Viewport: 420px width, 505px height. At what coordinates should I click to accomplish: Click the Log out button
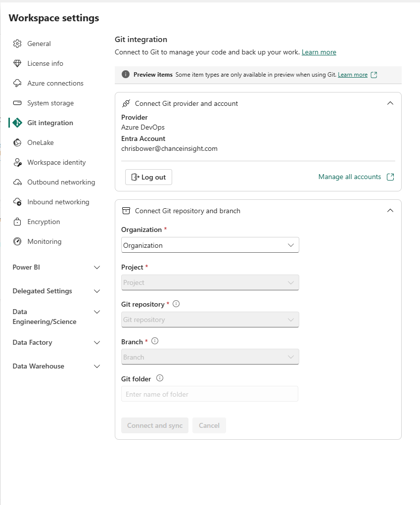[148, 177]
